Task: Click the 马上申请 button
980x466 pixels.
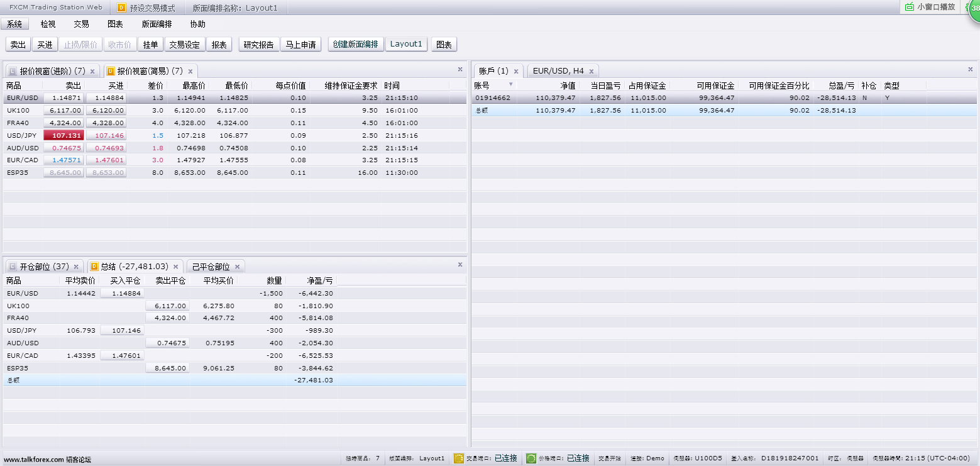Action: tap(300, 45)
